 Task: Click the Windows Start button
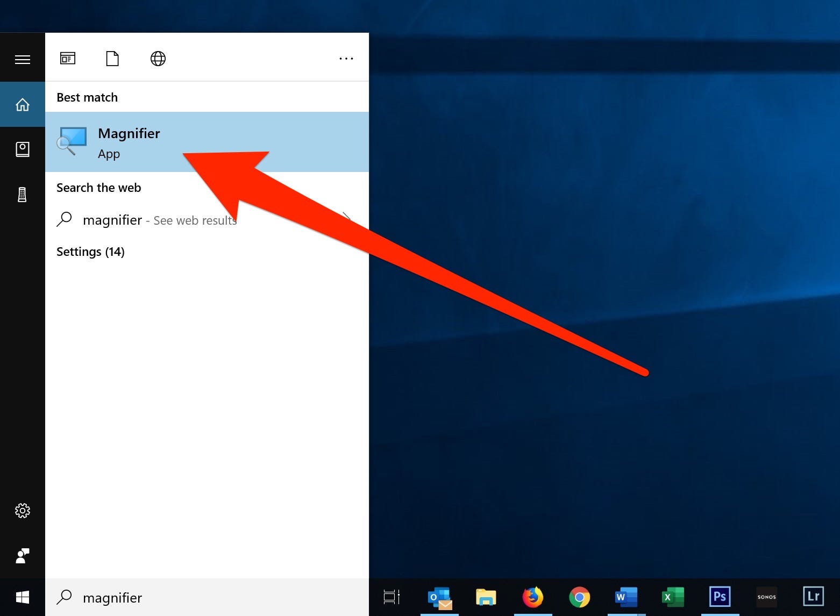(x=23, y=597)
